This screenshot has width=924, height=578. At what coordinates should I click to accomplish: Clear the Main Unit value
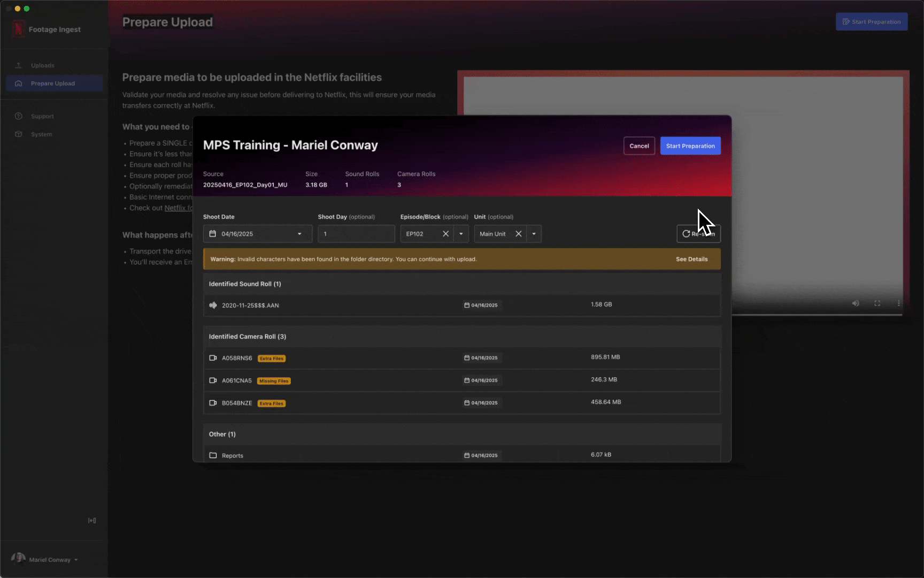518,234
